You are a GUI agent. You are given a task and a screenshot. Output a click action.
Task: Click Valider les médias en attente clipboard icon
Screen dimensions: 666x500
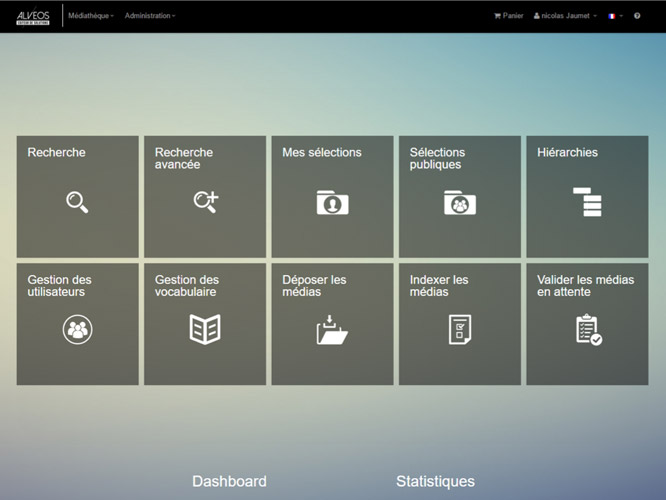(x=588, y=329)
